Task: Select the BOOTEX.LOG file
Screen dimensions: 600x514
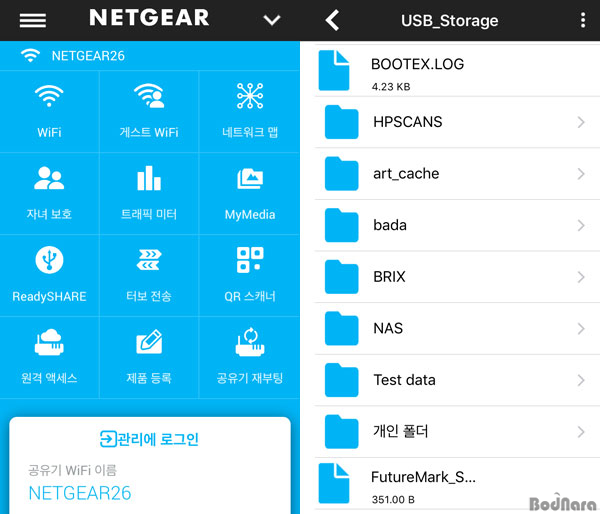Action: pyautogui.click(x=457, y=71)
